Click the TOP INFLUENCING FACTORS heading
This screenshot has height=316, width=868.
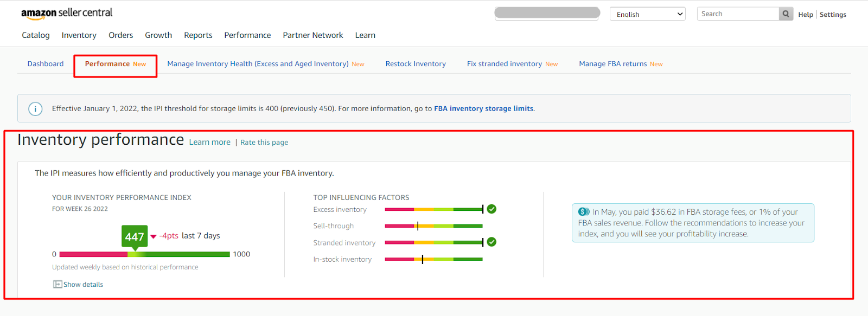[361, 198]
